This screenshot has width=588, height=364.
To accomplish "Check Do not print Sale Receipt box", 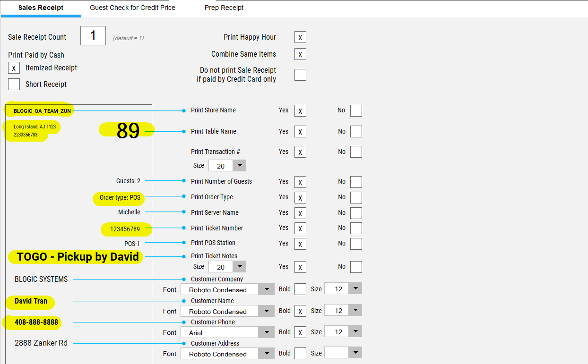I will (300, 75).
